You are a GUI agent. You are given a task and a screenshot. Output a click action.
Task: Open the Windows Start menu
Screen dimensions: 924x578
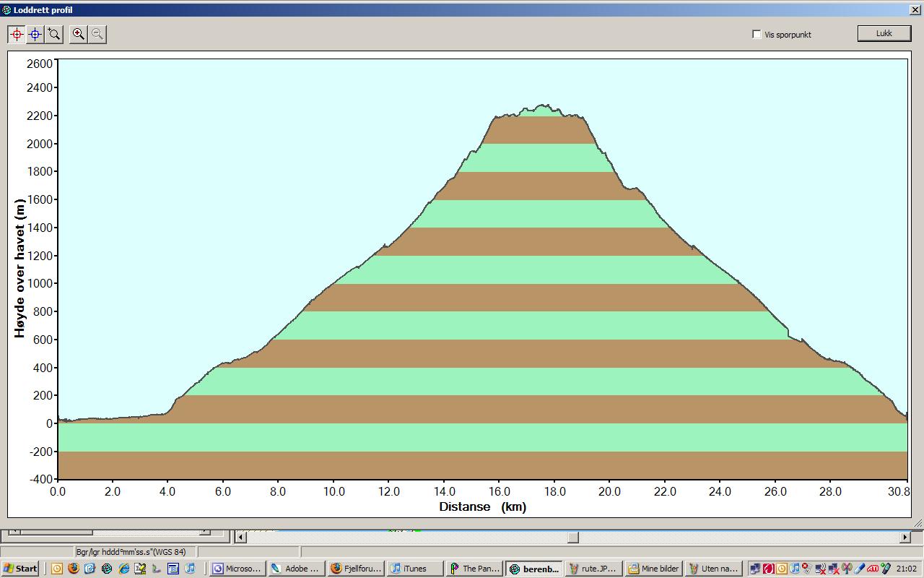[x=20, y=569]
